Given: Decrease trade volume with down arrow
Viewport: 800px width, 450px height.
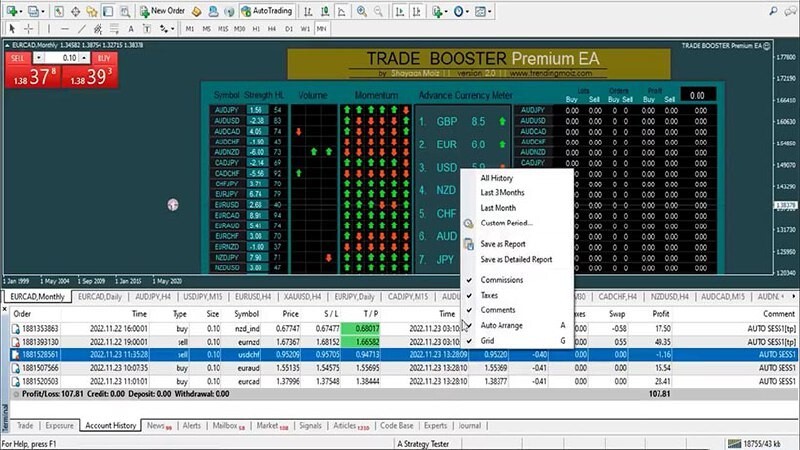Looking at the screenshot, I should coord(38,58).
